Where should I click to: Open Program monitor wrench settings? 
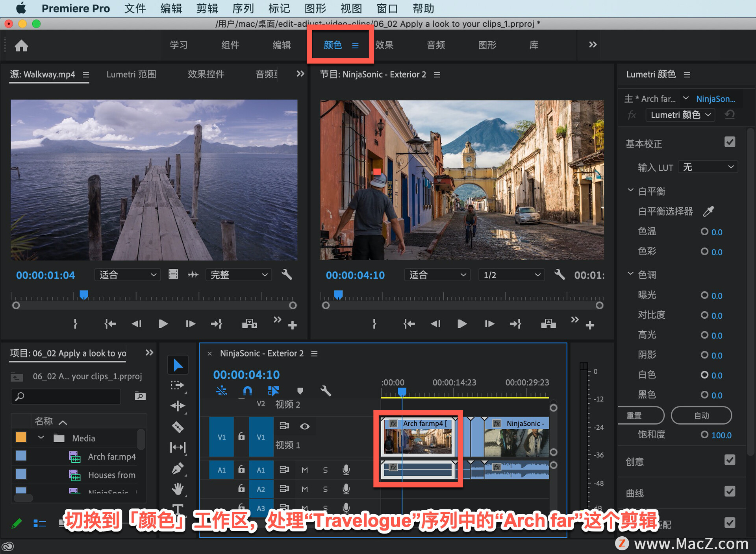559,274
